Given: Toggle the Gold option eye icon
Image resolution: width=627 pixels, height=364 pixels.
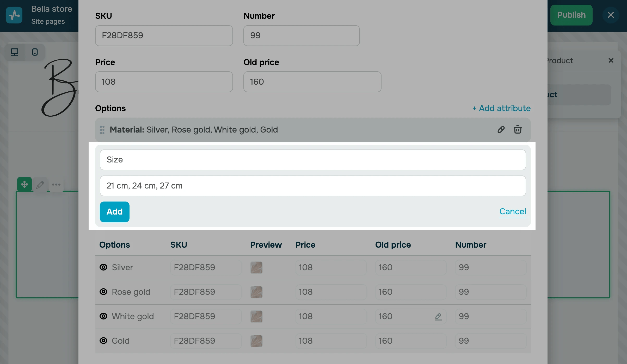Looking at the screenshot, I should (x=103, y=341).
